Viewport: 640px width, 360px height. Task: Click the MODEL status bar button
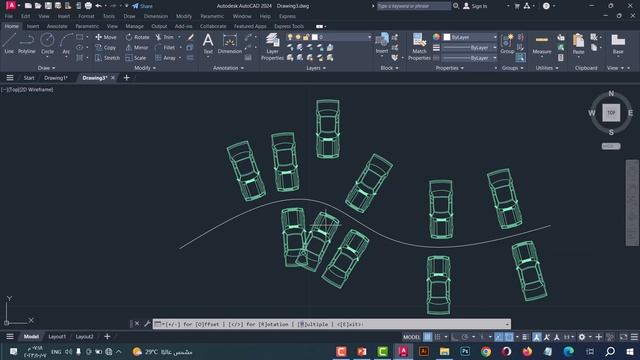click(x=411, y=337)
